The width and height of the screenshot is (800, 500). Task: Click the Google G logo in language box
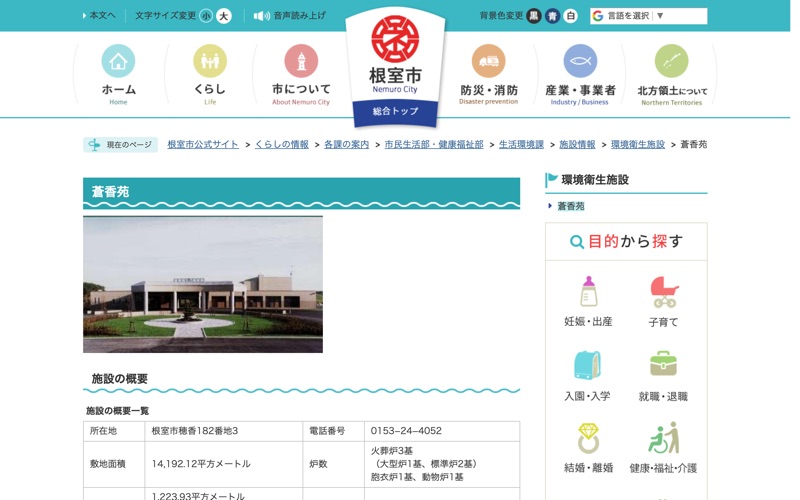597,16
